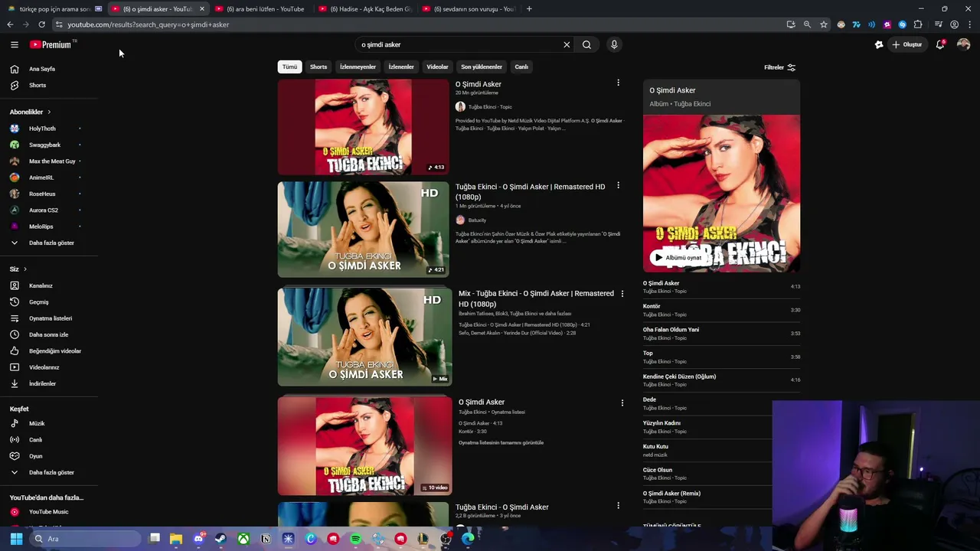Open more options for Remastered HD video
This screenshot has height=551, width=980.
pyautogui.click(x=619, y=185)
